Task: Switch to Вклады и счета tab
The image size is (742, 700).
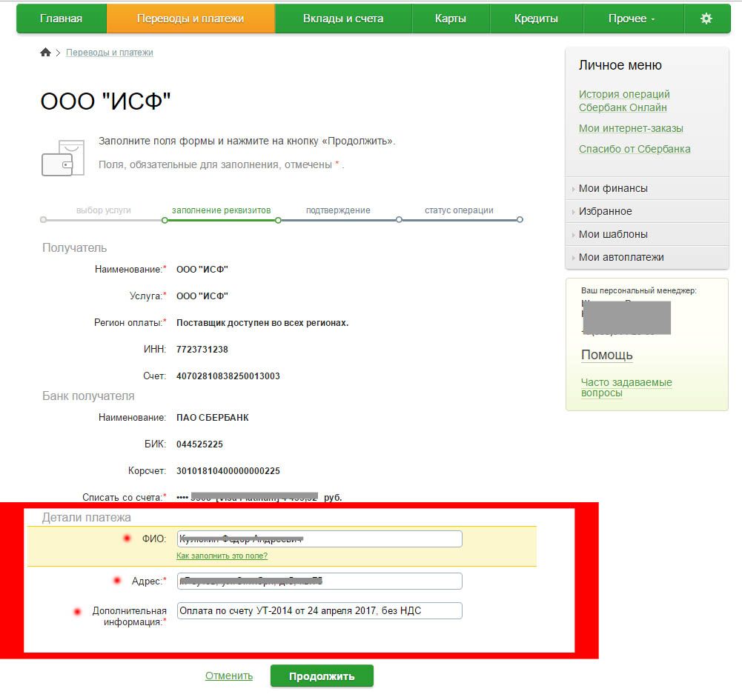Action: point(343,19)
